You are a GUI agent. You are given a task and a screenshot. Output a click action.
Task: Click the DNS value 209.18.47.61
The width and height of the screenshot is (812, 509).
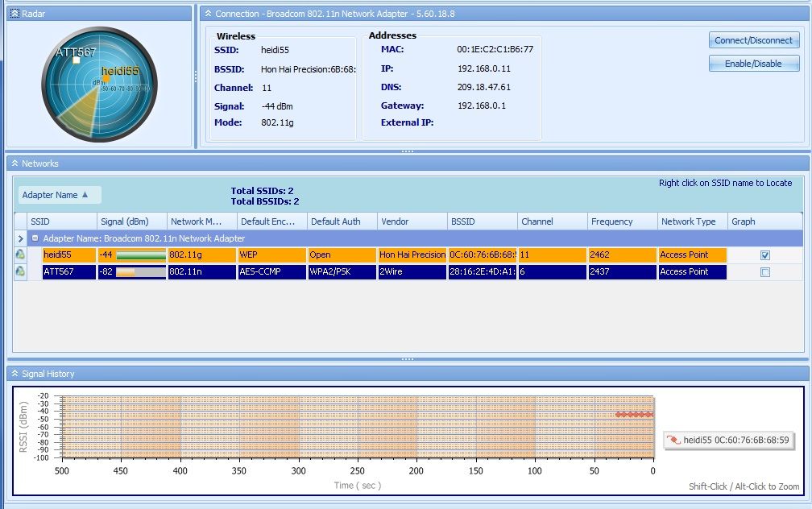click(483, 87)
